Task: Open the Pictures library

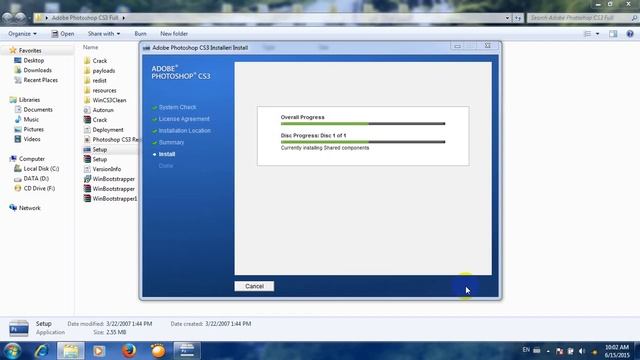Action: click(33, 129)
